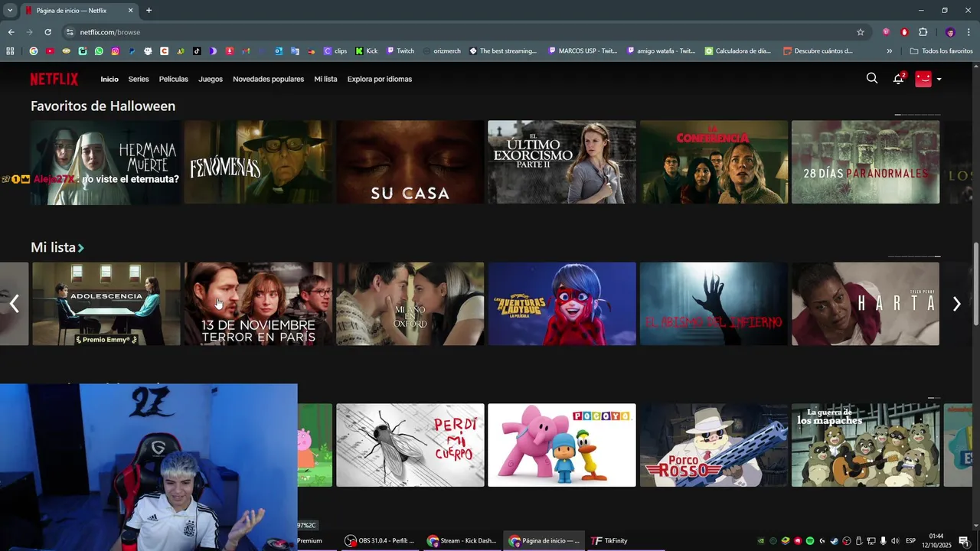
Task: Open La guerra de los mapaches card
Action: pyautogui.click(x=865, y=445)
